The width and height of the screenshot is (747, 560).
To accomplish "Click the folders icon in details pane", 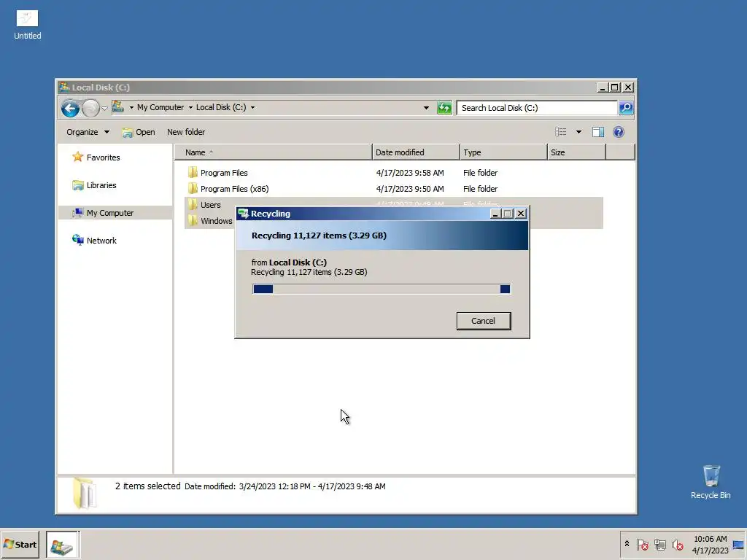I will [x=85, y=493].
